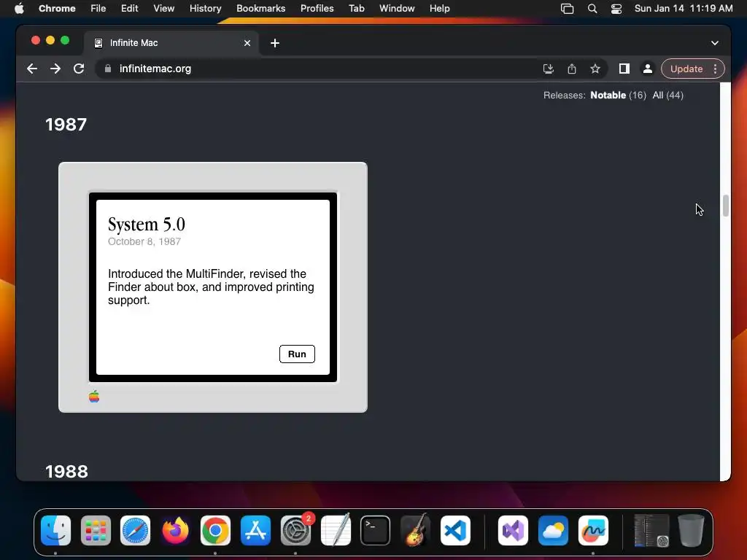Open the Chrome app menu

pyautogui.click(x=57, y=9)
